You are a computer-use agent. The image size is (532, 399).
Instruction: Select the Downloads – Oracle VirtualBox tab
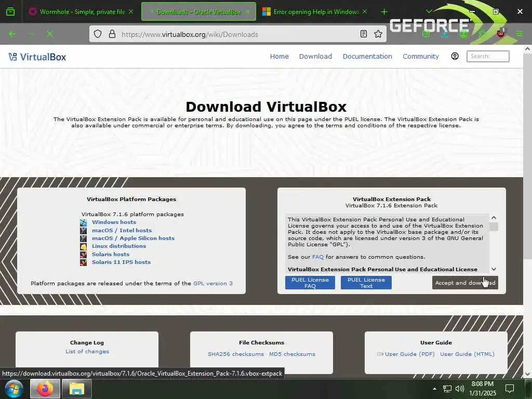[198, 11]
